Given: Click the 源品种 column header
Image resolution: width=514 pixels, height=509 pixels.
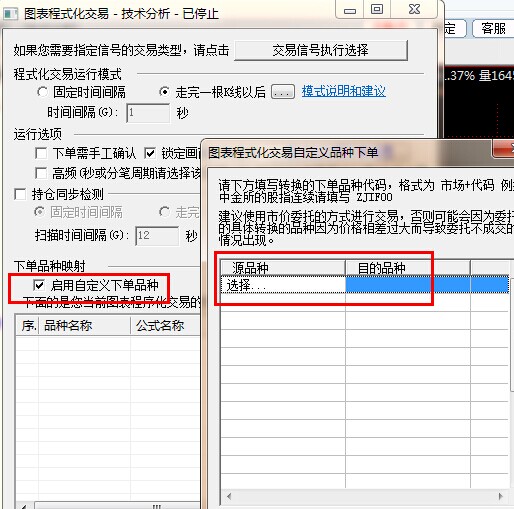Looking at the screenshot, I should 283,267.
